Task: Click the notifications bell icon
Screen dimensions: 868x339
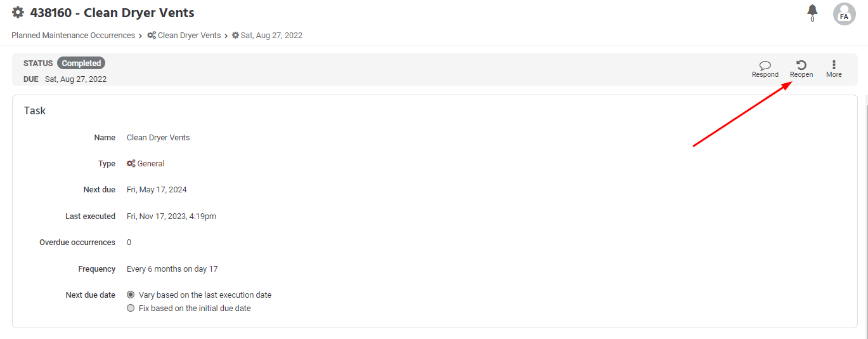Action: point(812,11)
